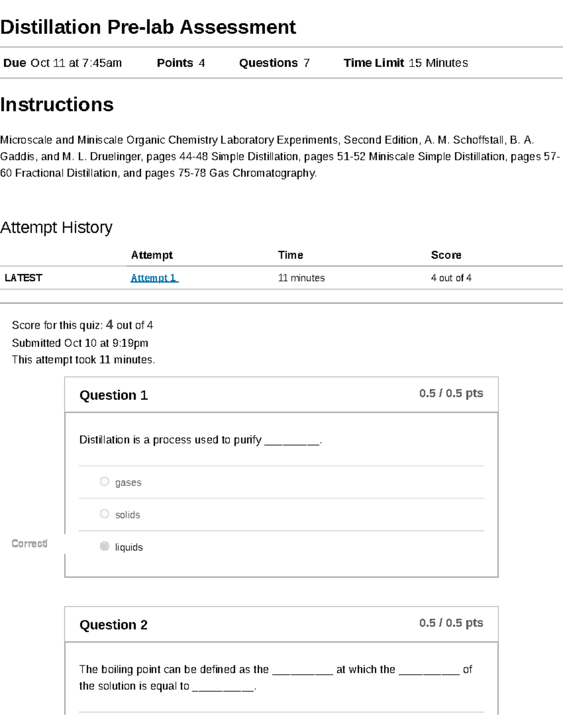Click the Points 4 label

pyautogui.click(x=181, y=63)
